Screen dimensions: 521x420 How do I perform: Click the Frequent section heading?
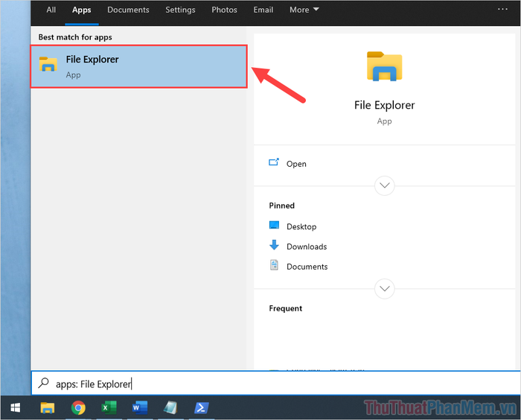point(285,308)
